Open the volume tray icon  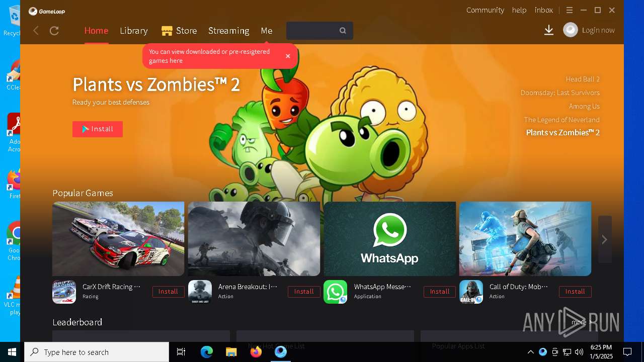(579, 352)
